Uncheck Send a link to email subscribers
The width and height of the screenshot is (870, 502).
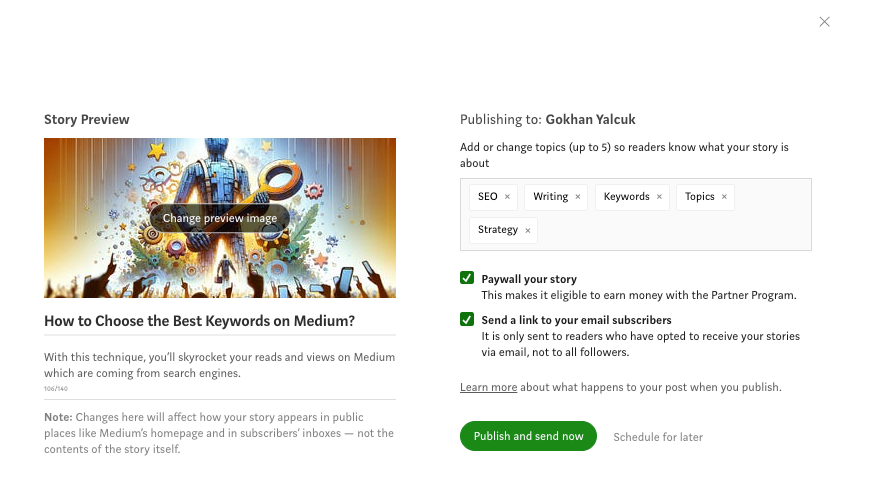[x=467, y=319]
